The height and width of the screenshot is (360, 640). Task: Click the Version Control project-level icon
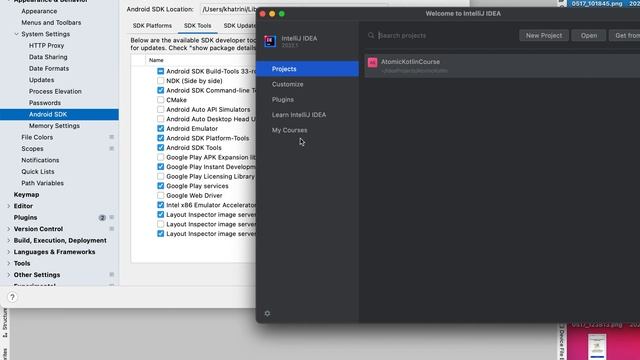[x=111, y=229]
